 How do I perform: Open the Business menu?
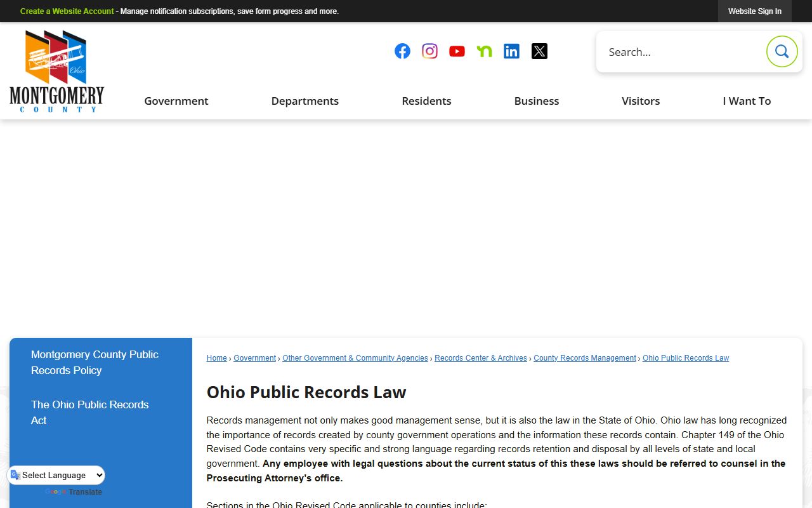point(537,101)
